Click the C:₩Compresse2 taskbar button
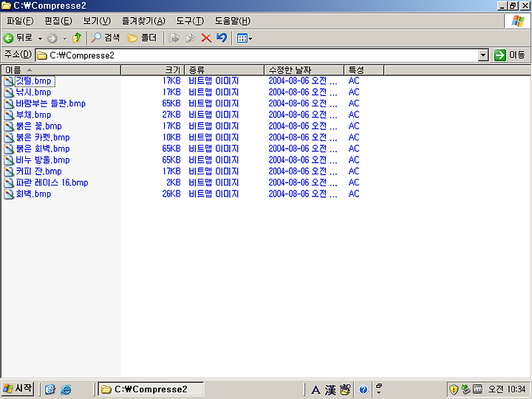532x399 pixels. tap(151, 389)
